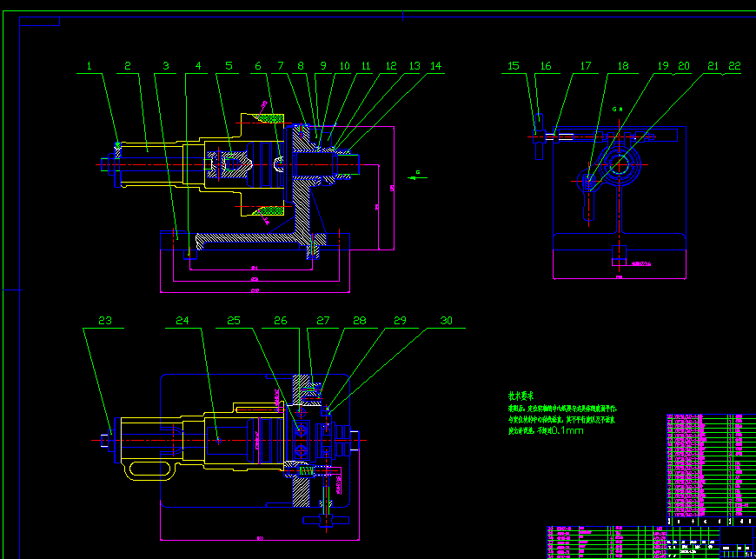Click part balloon number 1
756x559 pixels.
pos(90,66)
